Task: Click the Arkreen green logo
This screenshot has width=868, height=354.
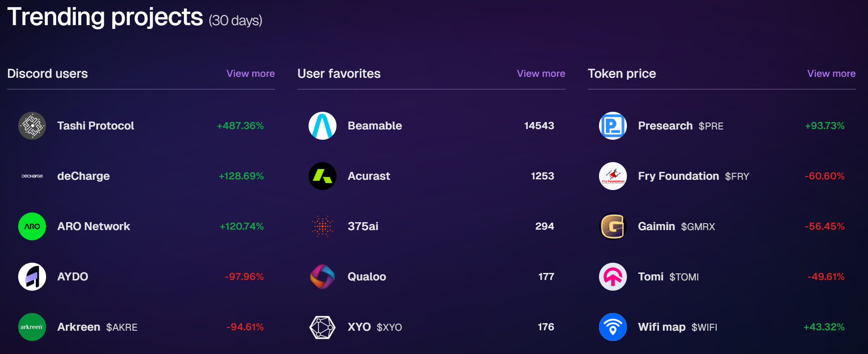Action: (x=32, y=327)
